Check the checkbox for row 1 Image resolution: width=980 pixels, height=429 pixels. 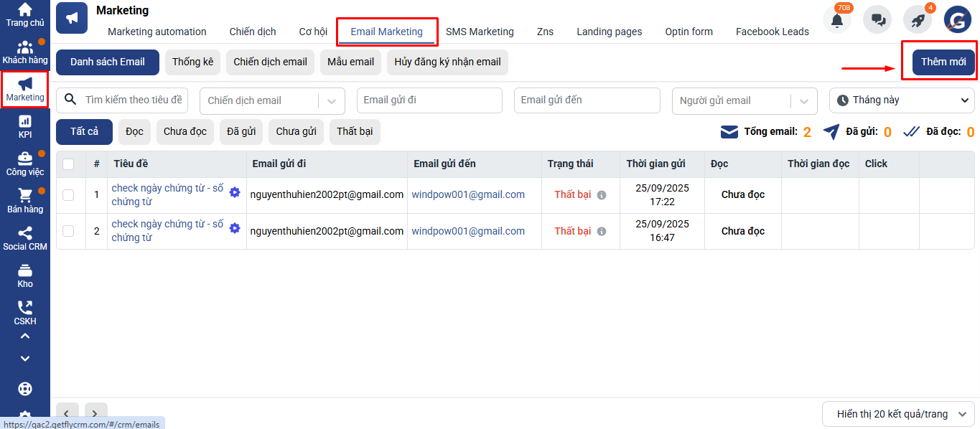68,195
